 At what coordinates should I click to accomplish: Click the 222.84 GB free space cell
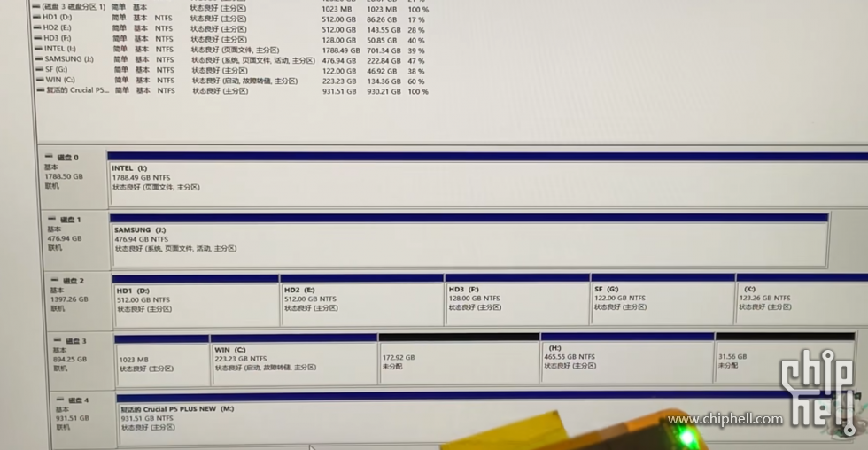384,61
